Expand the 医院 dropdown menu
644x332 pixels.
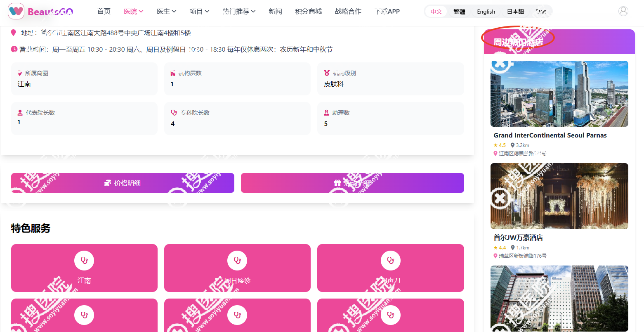tap(134, 12)
